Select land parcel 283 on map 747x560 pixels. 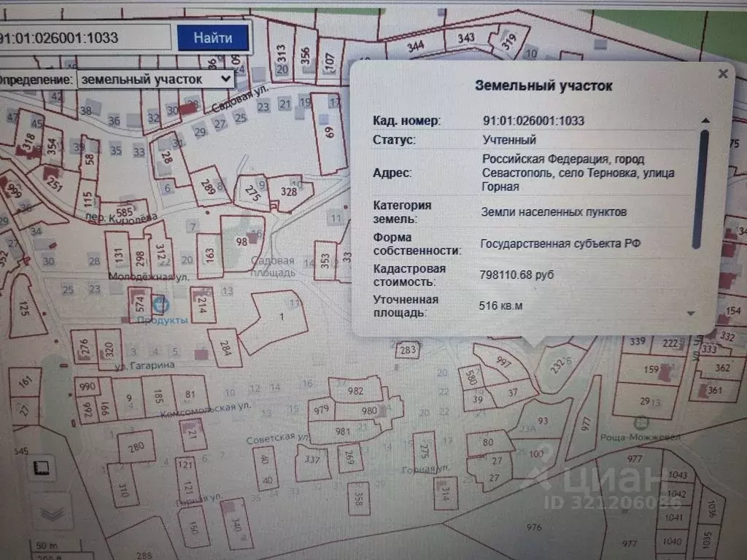[x=408, y=351]
